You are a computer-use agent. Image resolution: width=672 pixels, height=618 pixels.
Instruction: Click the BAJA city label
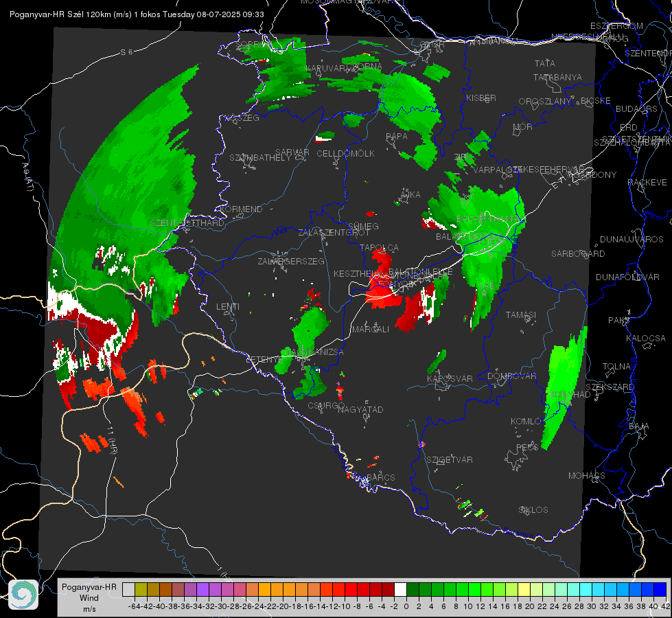(x=639, y=426)
